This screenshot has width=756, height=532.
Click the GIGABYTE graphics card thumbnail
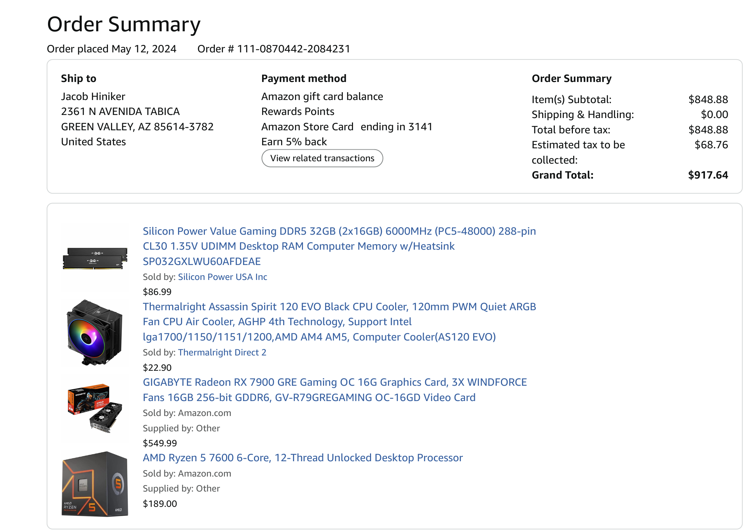pos(95,408)
